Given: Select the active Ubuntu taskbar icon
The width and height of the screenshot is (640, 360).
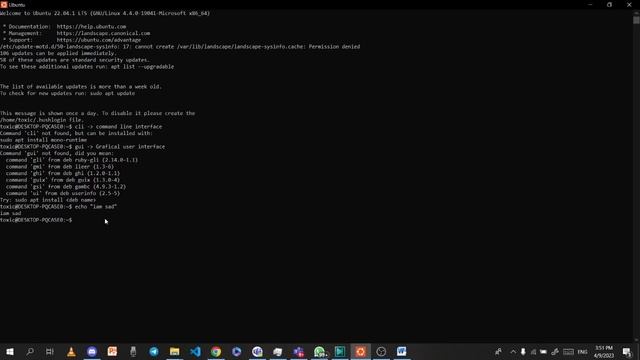Looking at the screenshot, I should (360, 351).
